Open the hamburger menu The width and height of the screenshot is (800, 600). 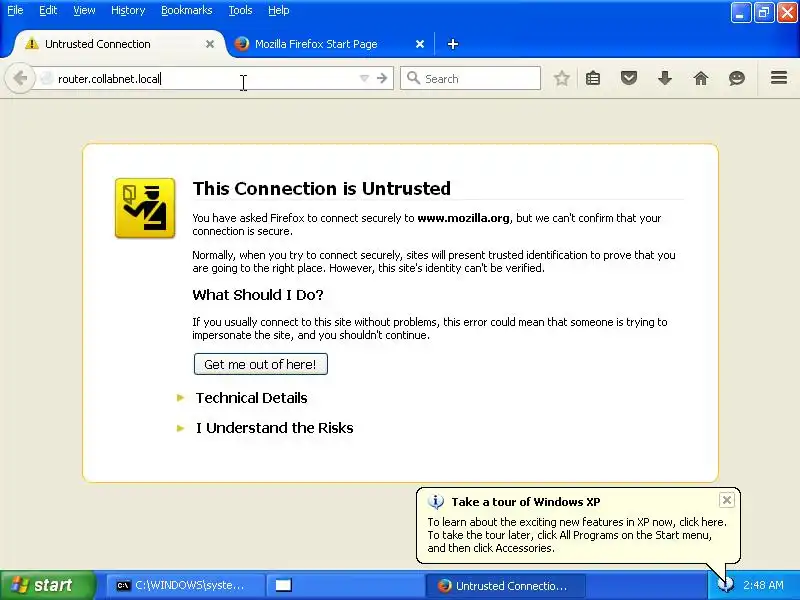tap(779, 78)
